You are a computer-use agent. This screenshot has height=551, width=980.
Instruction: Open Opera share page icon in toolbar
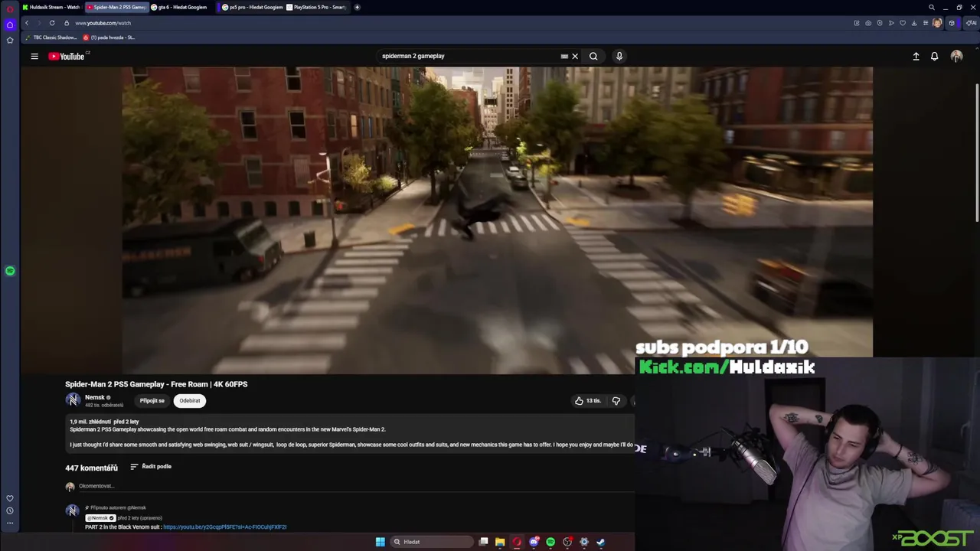click(857, 23)
